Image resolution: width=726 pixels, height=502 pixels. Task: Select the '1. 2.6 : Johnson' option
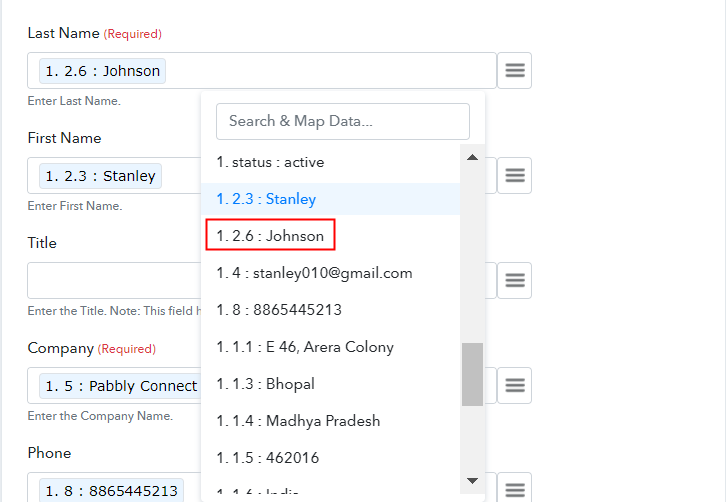click(x=270, y=236)
